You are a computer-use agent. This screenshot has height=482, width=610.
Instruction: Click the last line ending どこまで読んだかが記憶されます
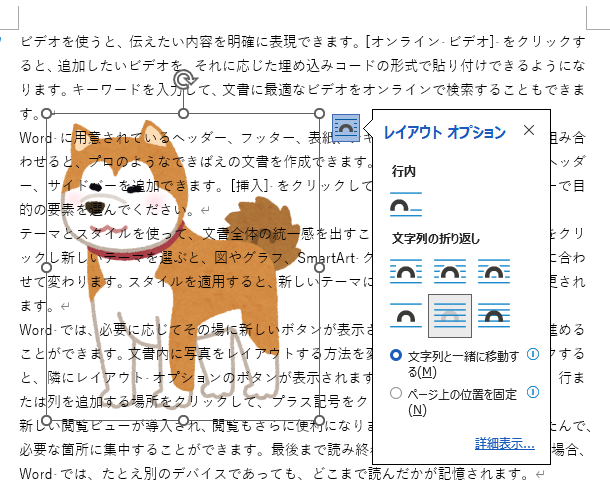tap(282, 474)
